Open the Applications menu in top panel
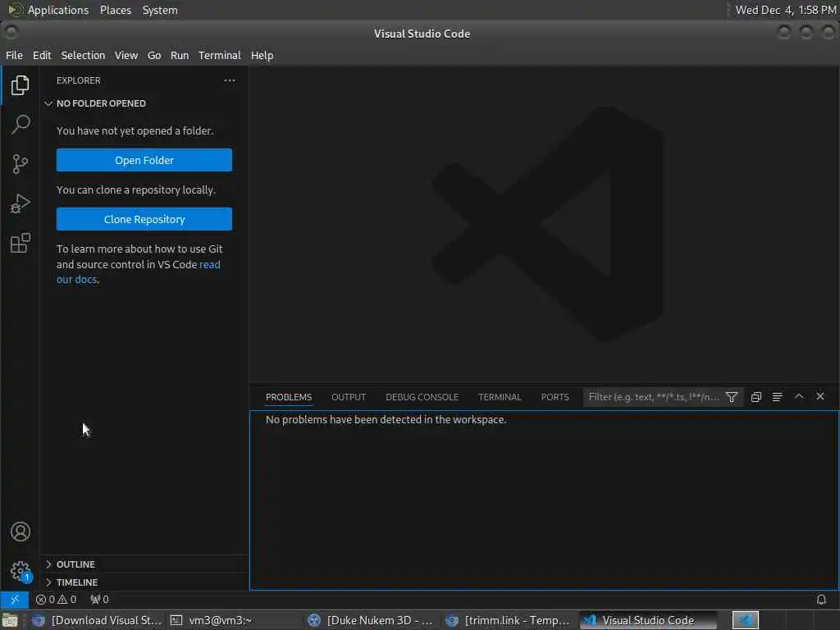Screen dimensions: 840x630 58,10
